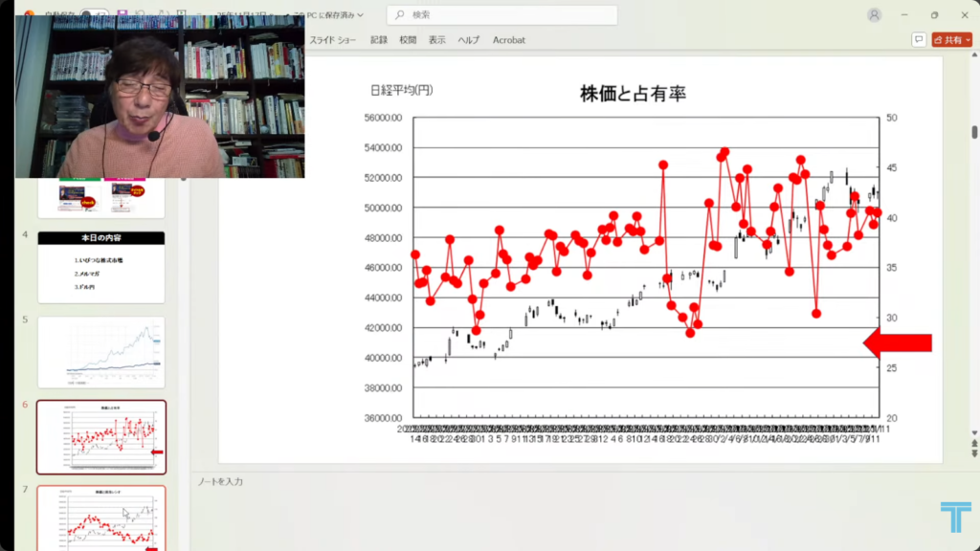Click the 検索 search input field
The image size is (980, 551).
tap(507, 15)
